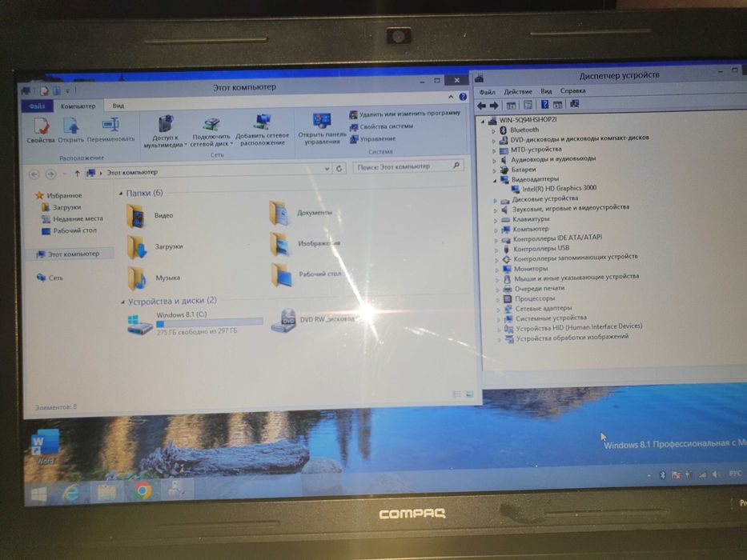Open Internet Explorer from taskbar
This screenshot has height=560, width=747.
pos(71,492)
